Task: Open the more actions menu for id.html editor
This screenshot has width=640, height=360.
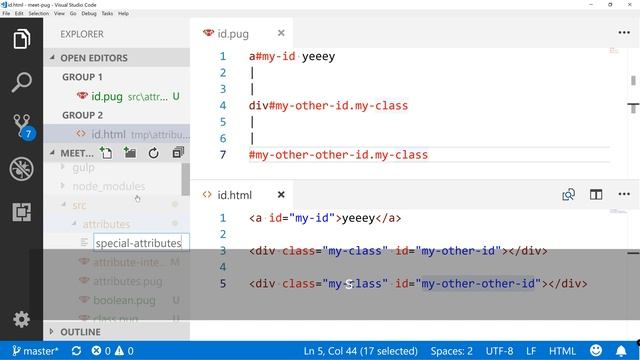Action: (624, 194)
